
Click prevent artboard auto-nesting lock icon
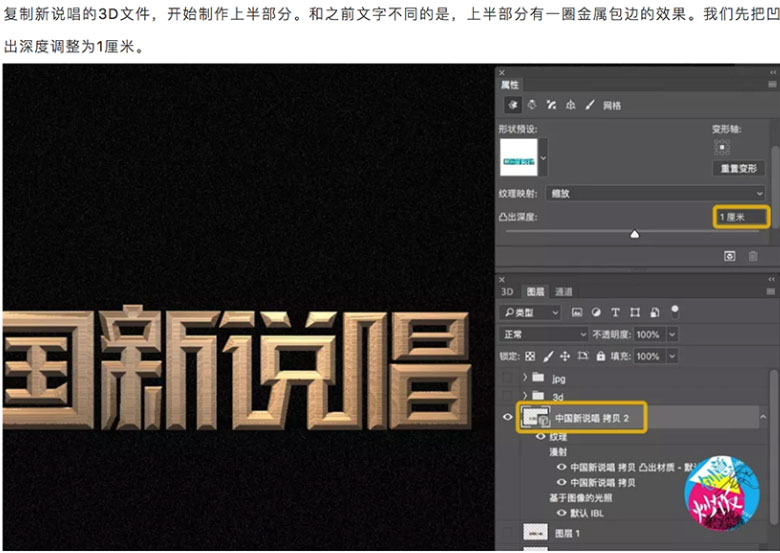583,356
